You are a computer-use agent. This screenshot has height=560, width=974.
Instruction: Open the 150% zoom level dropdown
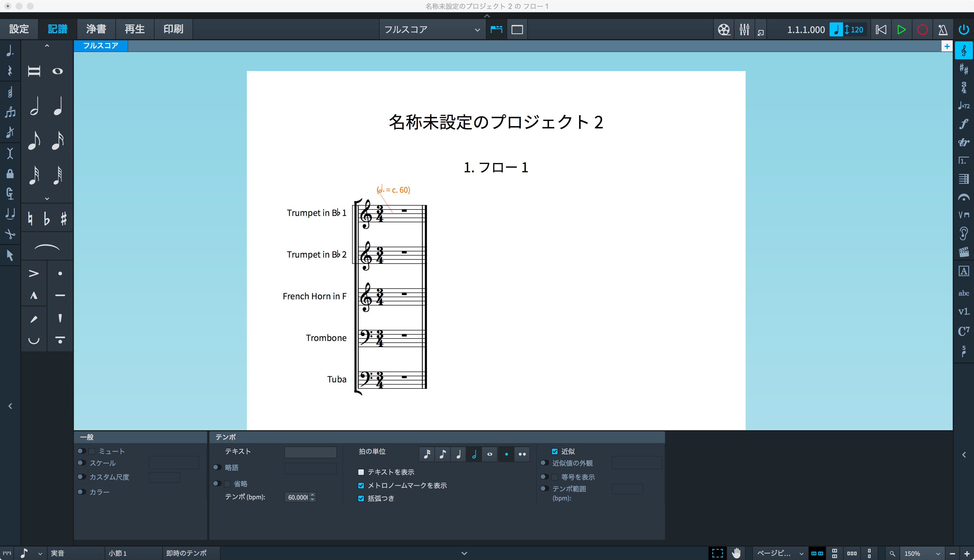pyautogui.click(x=921, y=554)
